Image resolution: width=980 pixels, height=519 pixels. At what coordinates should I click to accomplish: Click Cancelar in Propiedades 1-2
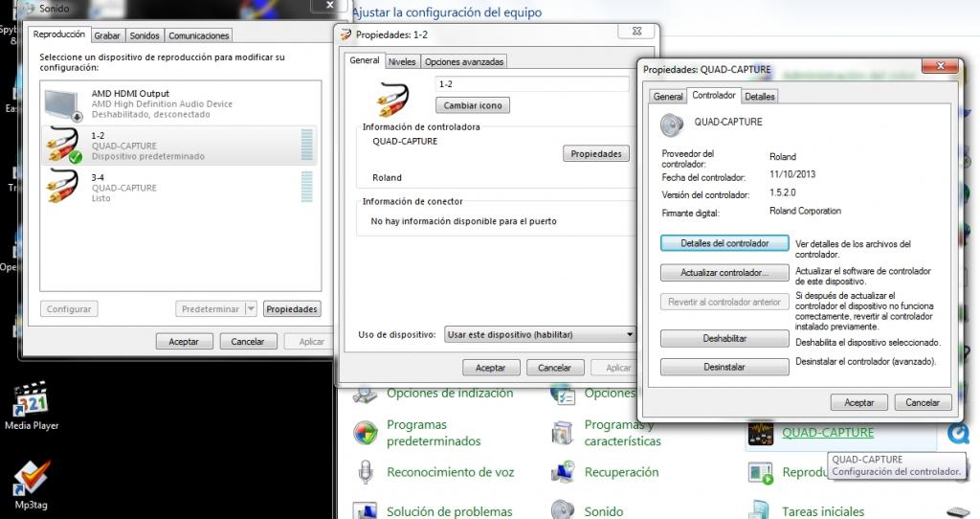point(555,368)
